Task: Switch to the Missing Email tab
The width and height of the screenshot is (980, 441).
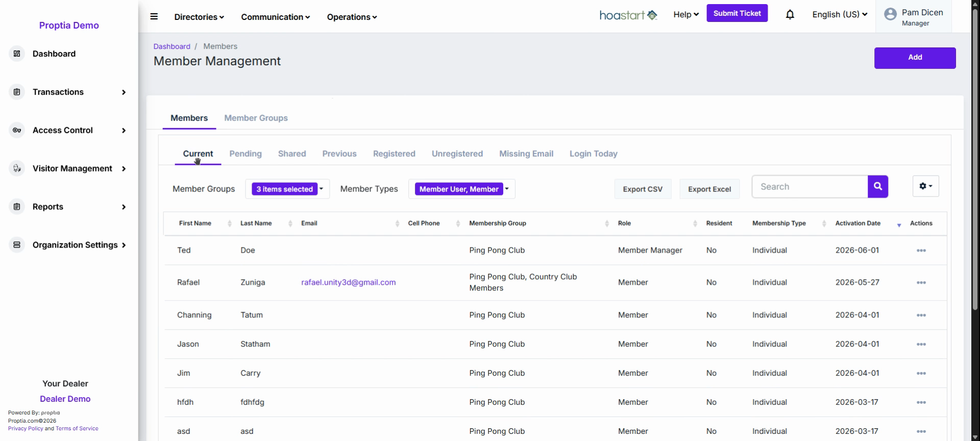Action: (x=526, y=154)
